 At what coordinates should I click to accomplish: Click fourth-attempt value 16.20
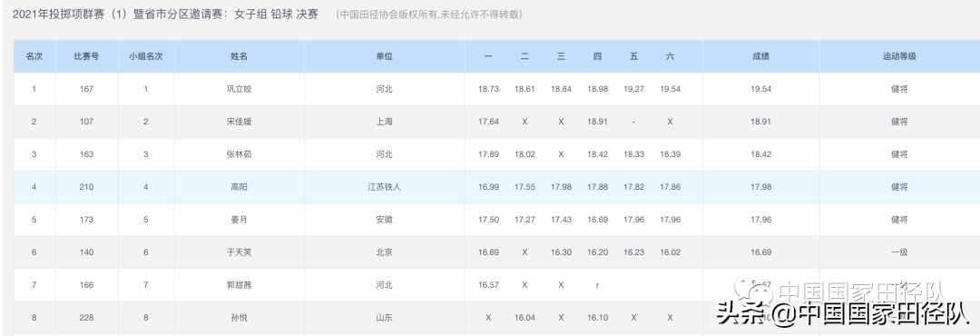(x=597, y=252)
